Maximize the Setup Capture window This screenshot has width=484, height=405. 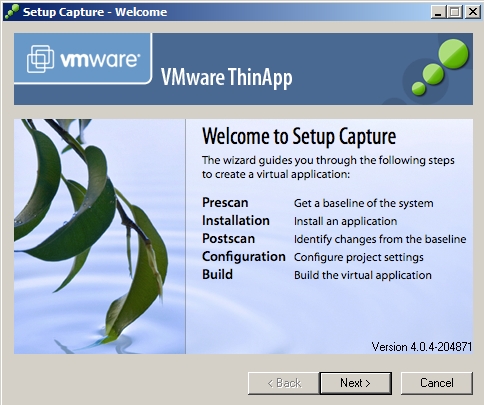(455, 12)
